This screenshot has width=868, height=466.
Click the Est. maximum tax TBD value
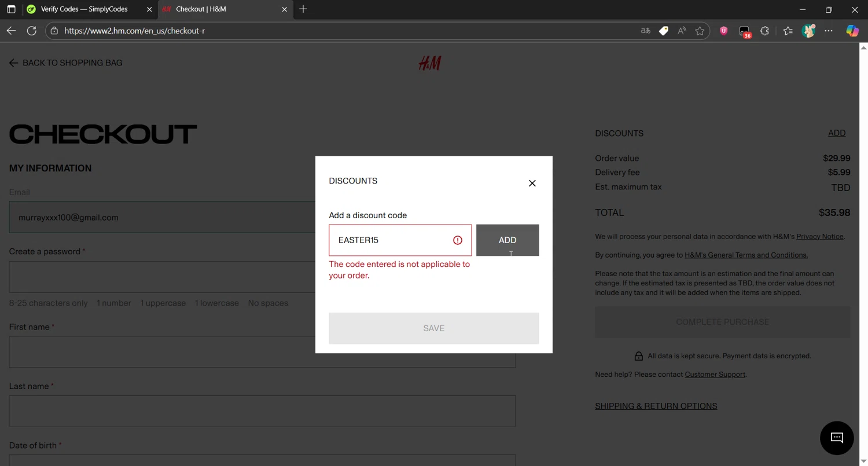[840, 188]
